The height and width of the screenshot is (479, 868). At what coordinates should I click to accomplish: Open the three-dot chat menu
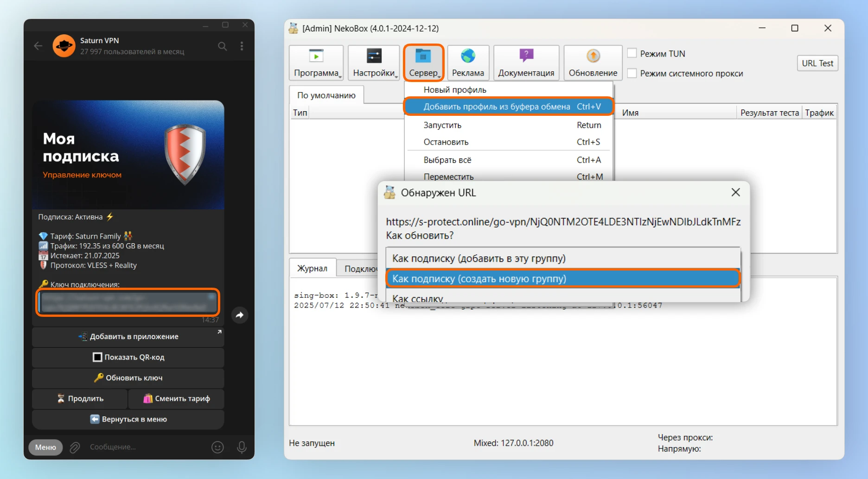(242, 46)
